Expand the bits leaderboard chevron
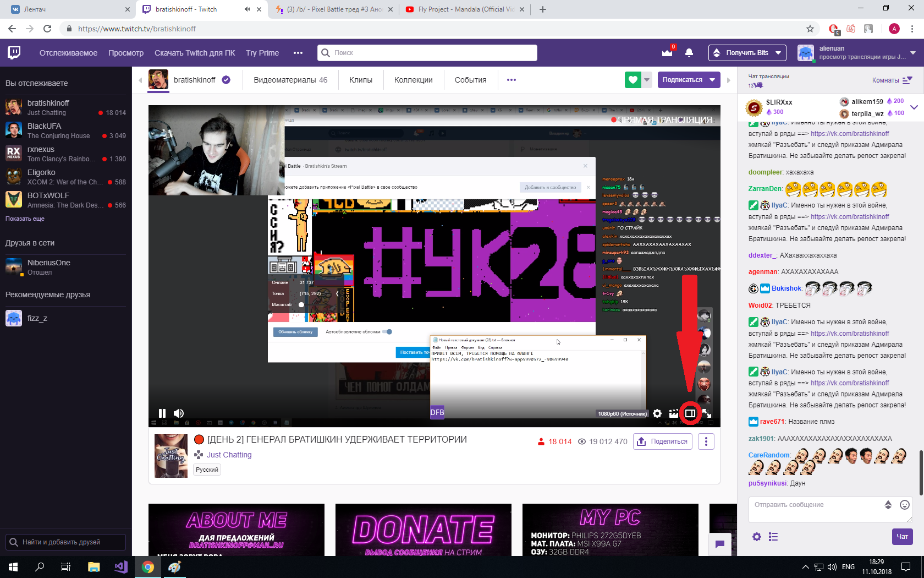 click(x=914, y=107)
